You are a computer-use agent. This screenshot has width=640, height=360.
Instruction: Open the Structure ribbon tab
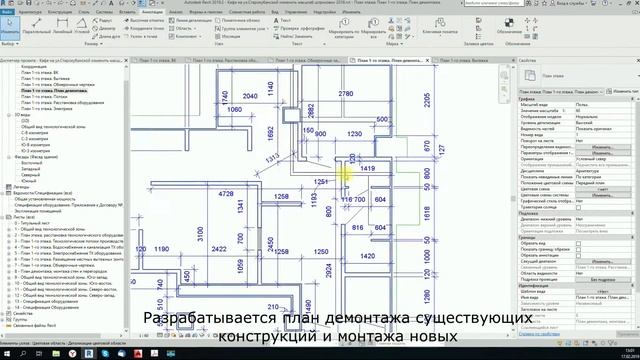[x=60, y=12]
